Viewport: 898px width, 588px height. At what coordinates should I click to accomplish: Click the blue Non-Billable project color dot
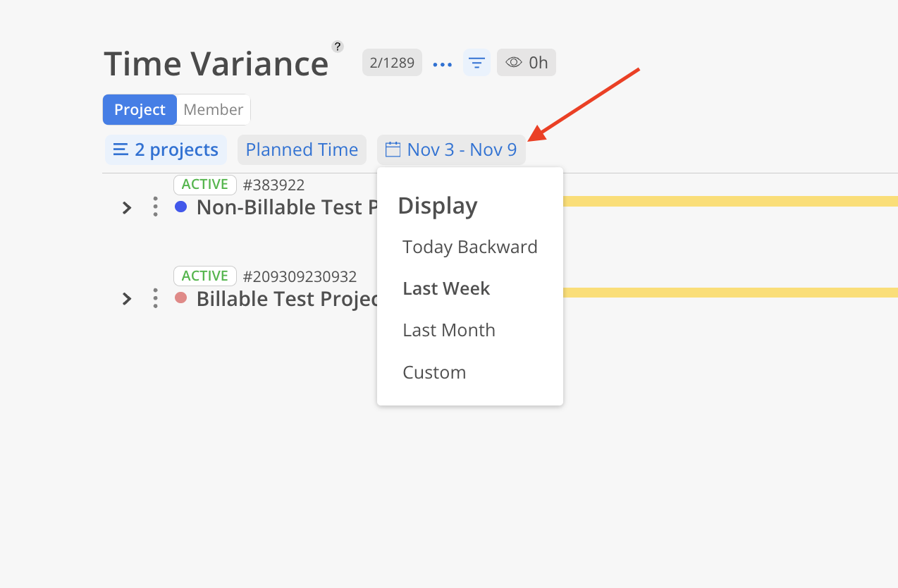pos(181,207)
